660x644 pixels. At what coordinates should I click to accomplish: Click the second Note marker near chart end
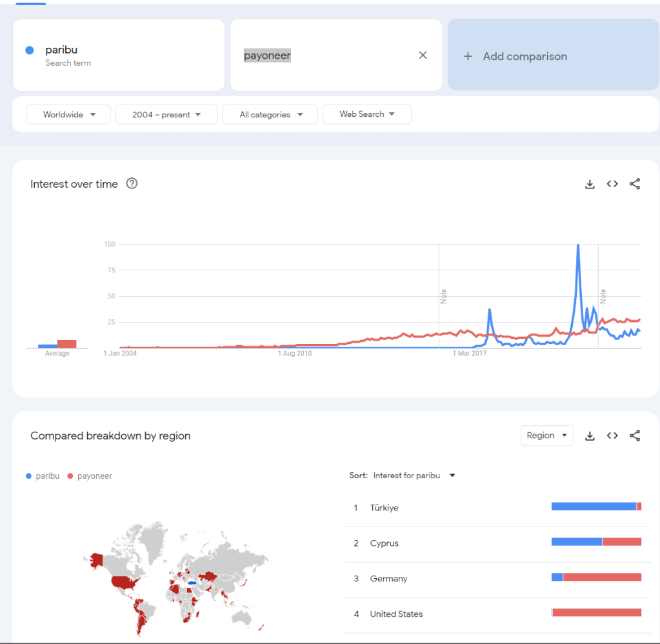(x=603, y=296)
